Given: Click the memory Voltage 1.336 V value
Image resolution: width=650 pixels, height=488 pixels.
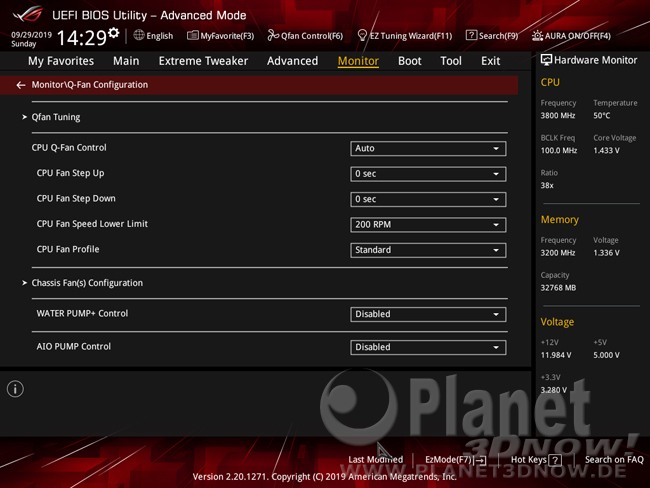Looking at the screenshot, I should pyautogui.click(x=606, y=253).
